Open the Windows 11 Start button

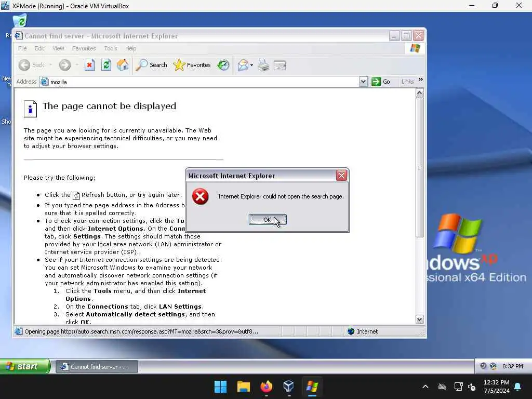(220, 387)
